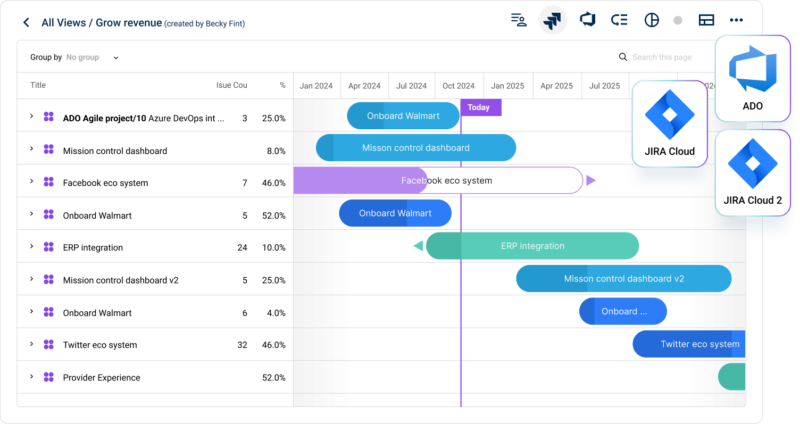The image size is (800, 424).
Task: Click the Azure DevOps toolbar icon
Action: 587,20
